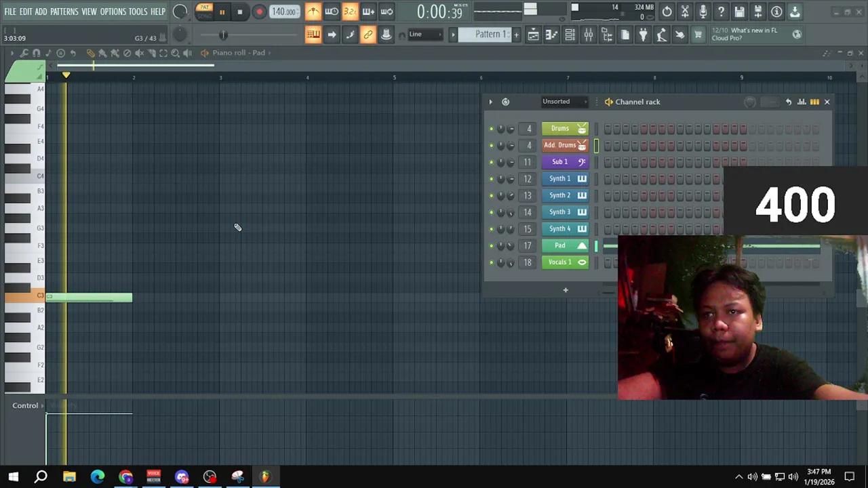Viewport: 868px width, 488px height.
Task: Open the OPTIONS menu
Action: pyautogui.click(x=113, y=12)
